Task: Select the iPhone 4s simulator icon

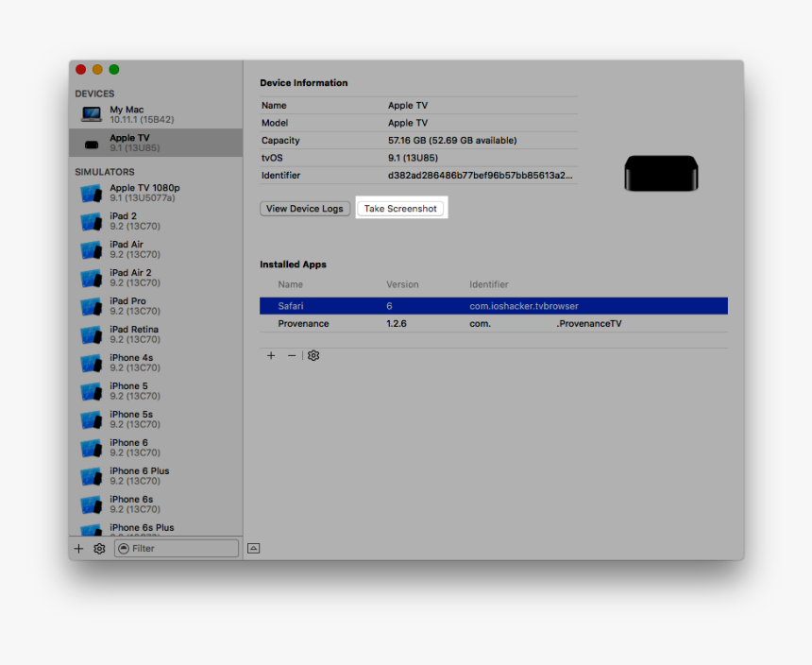Action: (91, 363)
